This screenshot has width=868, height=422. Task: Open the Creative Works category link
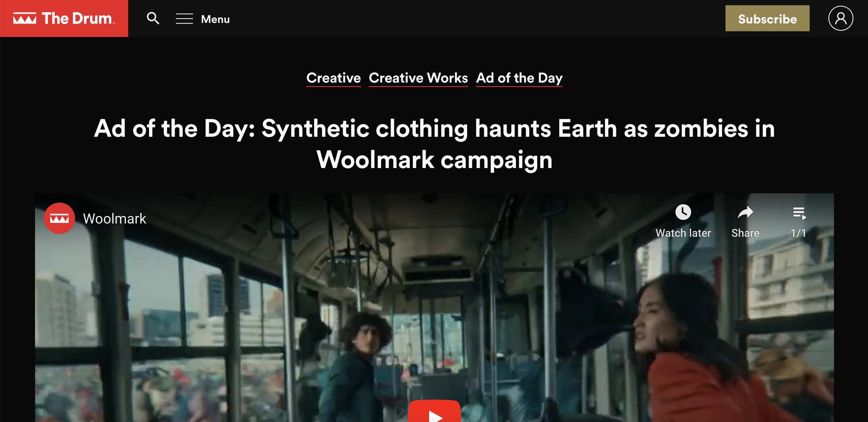pos(418,78)
